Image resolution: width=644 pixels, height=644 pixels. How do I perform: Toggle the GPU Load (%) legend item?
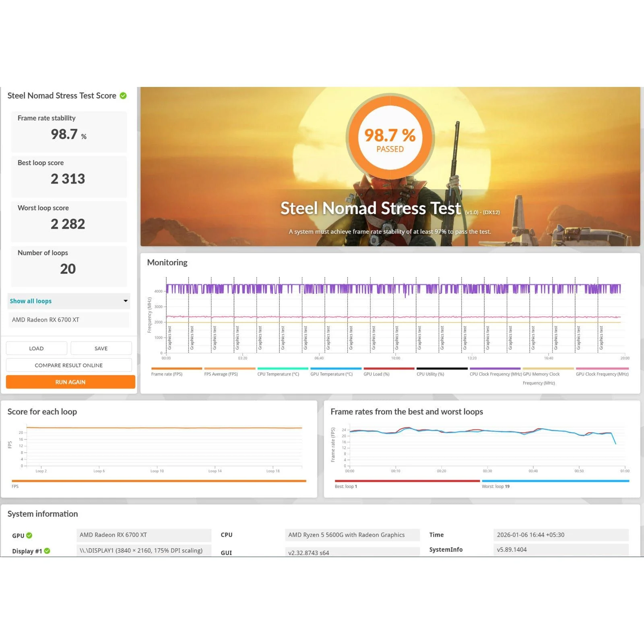click(x=389, y=372)
